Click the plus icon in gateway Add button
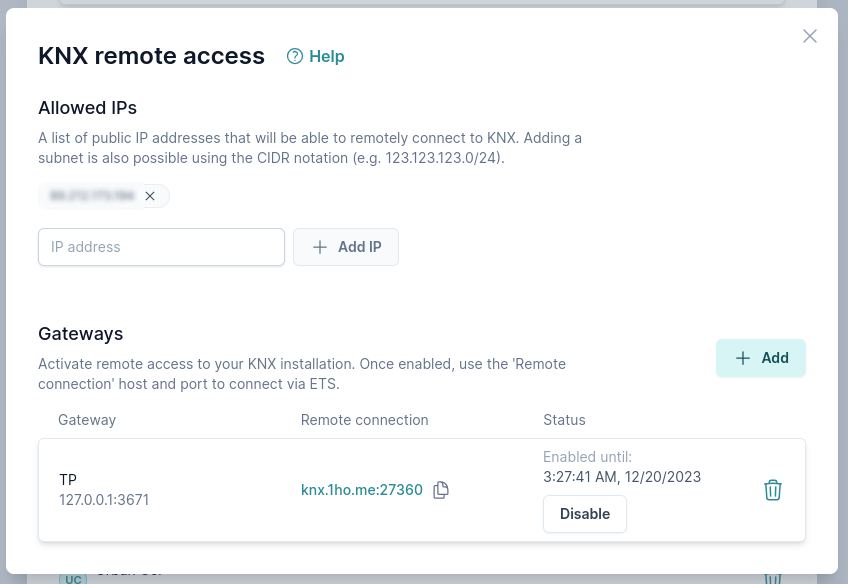 coord(743,358)
